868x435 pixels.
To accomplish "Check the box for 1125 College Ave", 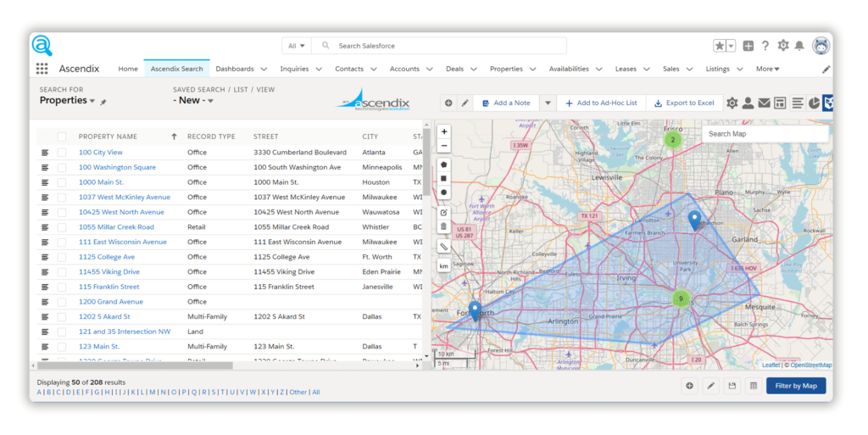I will click(x=61, y=257).
